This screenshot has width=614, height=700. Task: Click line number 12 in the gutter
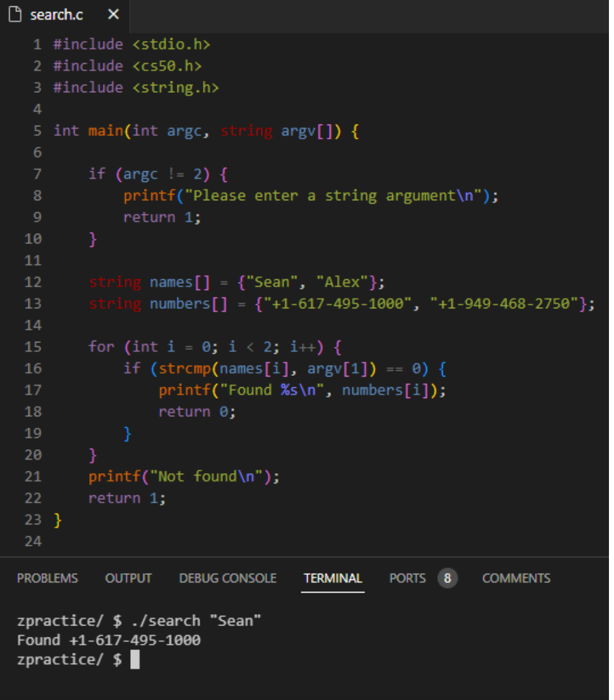(x=33, y=282)
